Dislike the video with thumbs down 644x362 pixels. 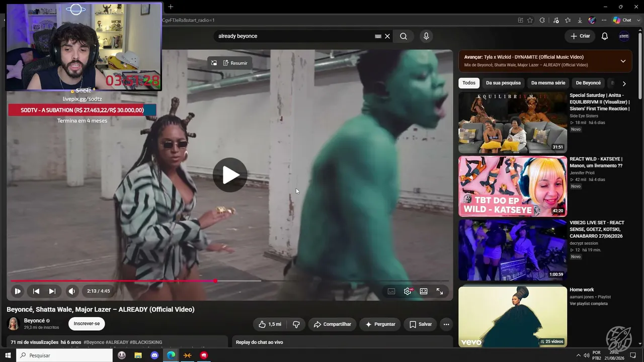pyautogui.click(x=296, y=324)
